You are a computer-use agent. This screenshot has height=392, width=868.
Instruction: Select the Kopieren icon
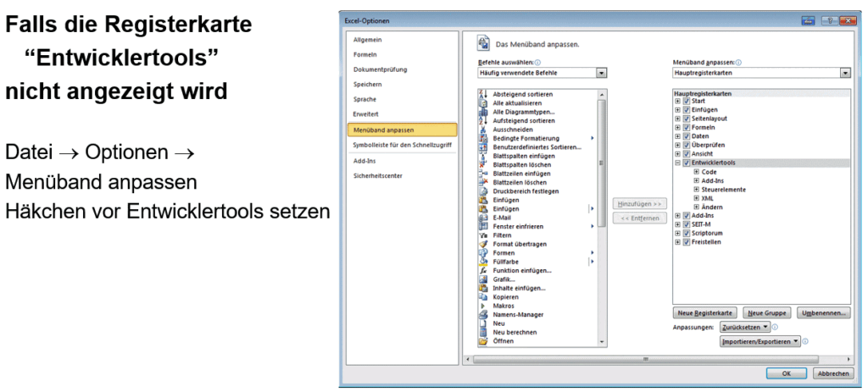tap(482, 297)
